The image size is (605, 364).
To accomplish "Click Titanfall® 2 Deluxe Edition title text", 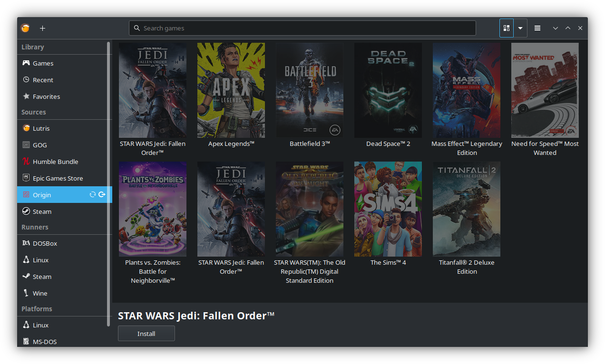I will [467, 267].
